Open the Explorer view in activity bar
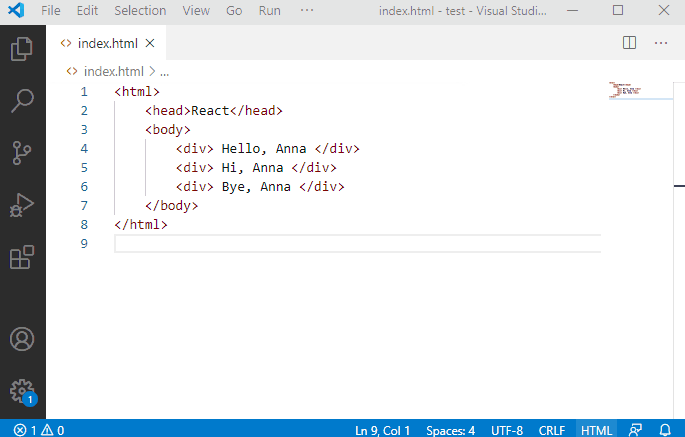 coord(22,49)
